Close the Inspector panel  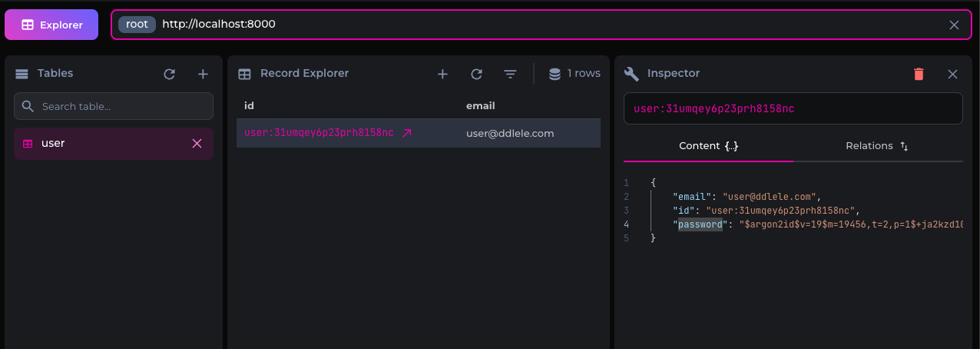click(952, 74)
